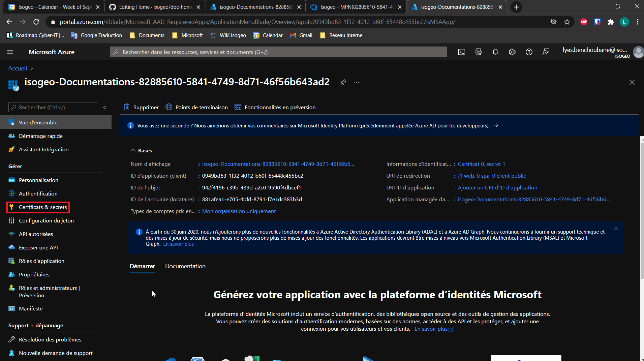Click Mon organisation uniquement link
644x361 pixels.
(x=239, y=211)
